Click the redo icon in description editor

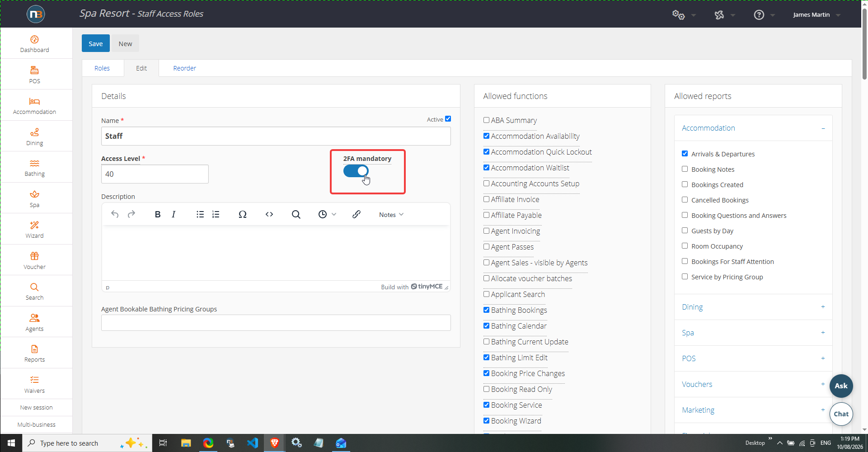point(131,214)
